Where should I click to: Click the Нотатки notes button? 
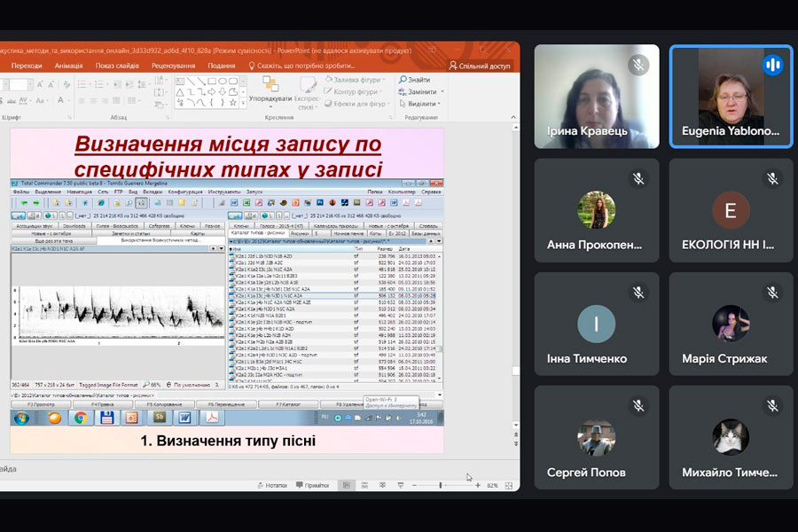(271, 485)
